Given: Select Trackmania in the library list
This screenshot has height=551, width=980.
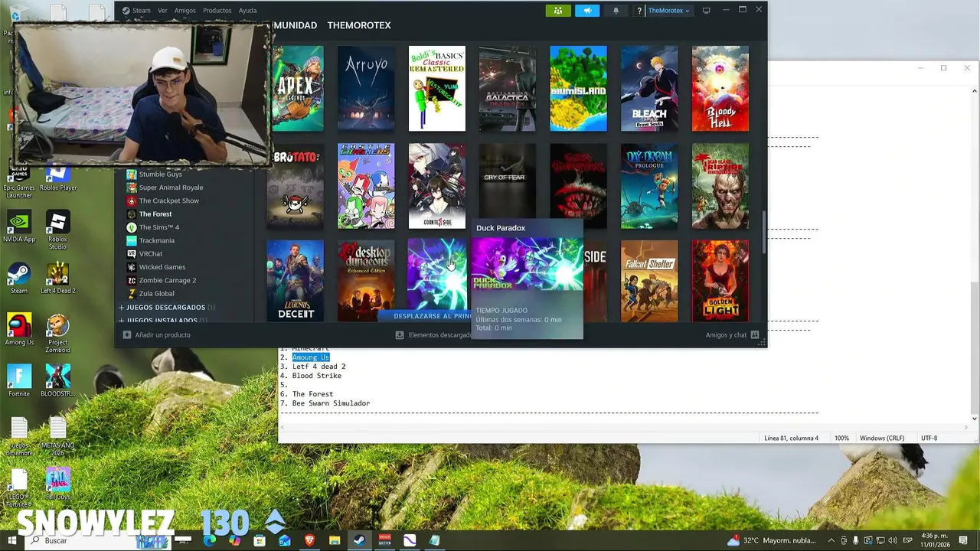Looking at the screenshot, I should (x=155, y=240).
